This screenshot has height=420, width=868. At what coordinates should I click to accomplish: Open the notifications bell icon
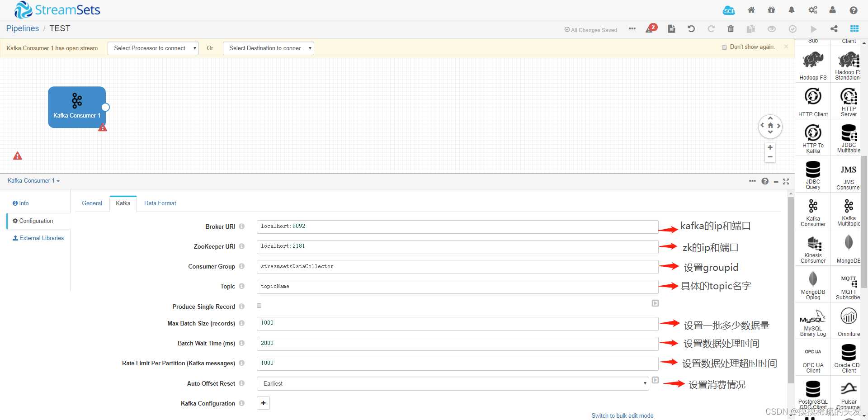point(792,9)
